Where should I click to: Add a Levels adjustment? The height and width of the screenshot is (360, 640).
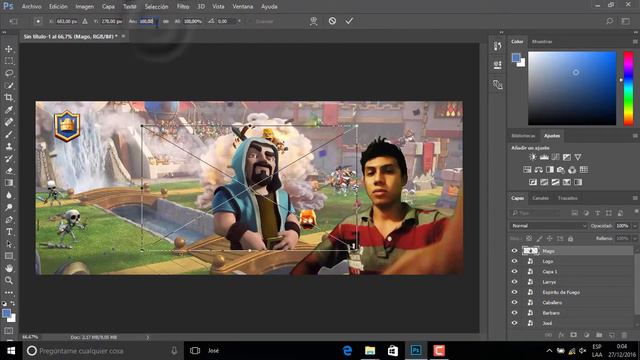pos(544,157)
